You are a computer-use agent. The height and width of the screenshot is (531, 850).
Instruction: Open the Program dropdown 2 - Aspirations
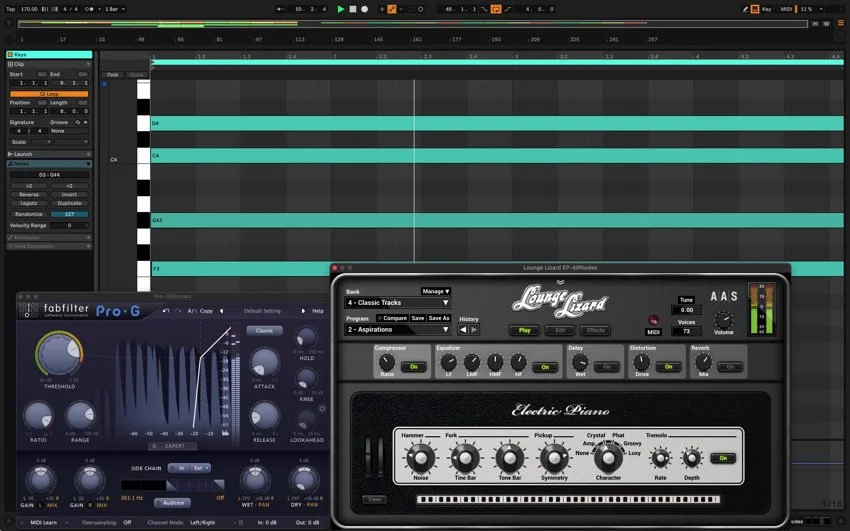[x=398, y=329]
